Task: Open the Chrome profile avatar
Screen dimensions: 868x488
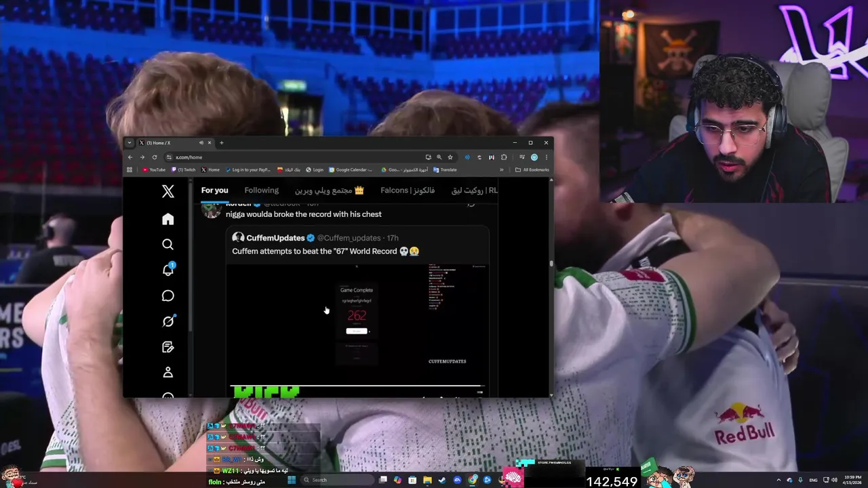Action: click(x=534, y=157)
